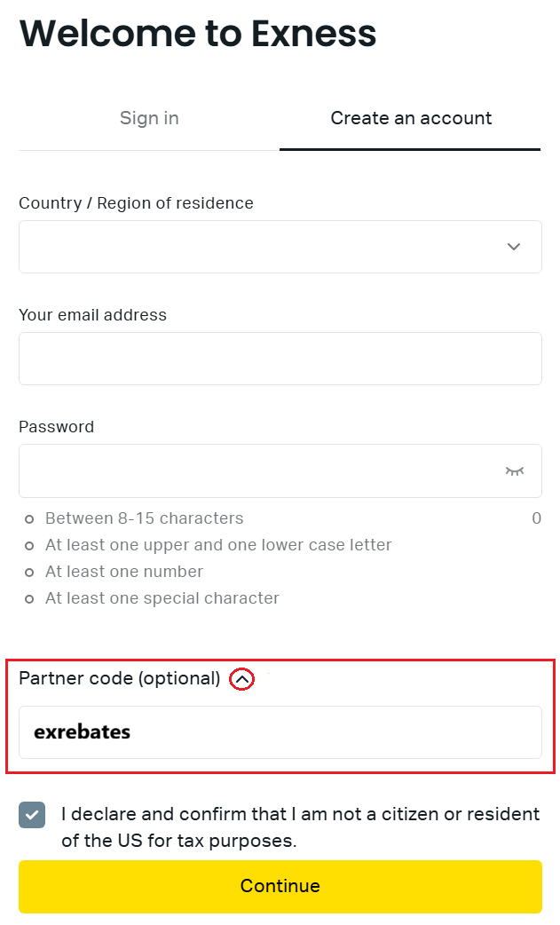The image size is (560, 925).
Task: Click the password character counter showing 0
Action: pyautogui.click(x=536, y=518)
